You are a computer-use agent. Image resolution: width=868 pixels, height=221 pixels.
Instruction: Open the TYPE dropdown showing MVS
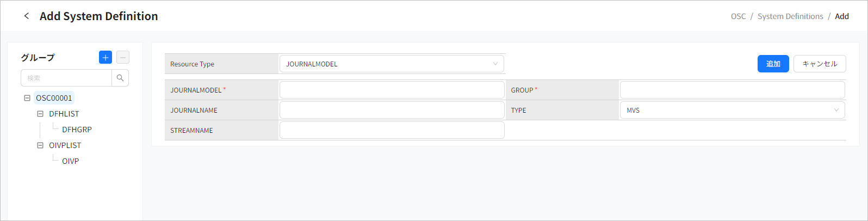[732, 110]
